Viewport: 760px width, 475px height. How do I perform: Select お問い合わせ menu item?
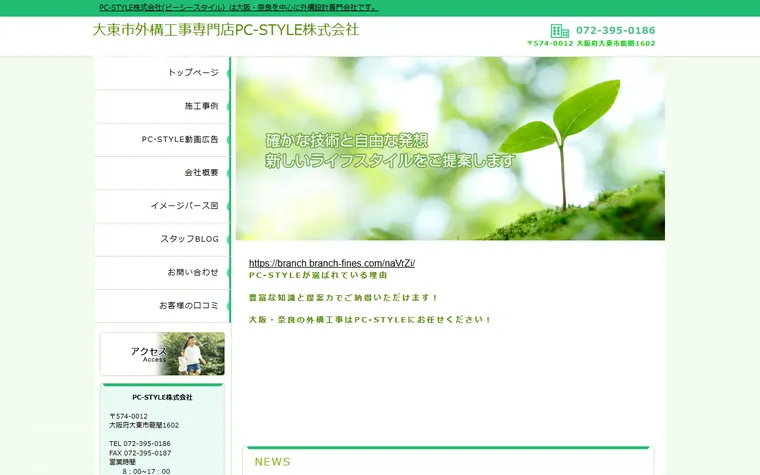[x=163, y=272]
